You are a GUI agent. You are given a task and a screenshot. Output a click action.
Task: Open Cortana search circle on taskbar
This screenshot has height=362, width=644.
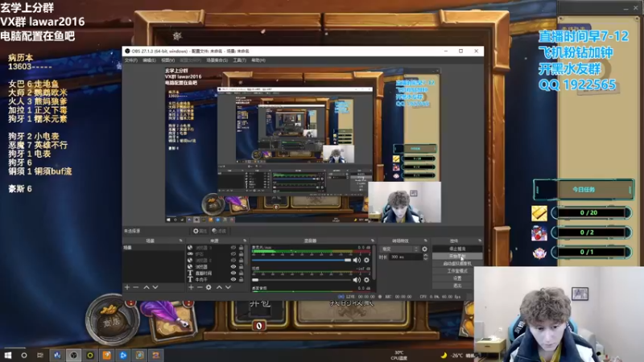(24, 355)
